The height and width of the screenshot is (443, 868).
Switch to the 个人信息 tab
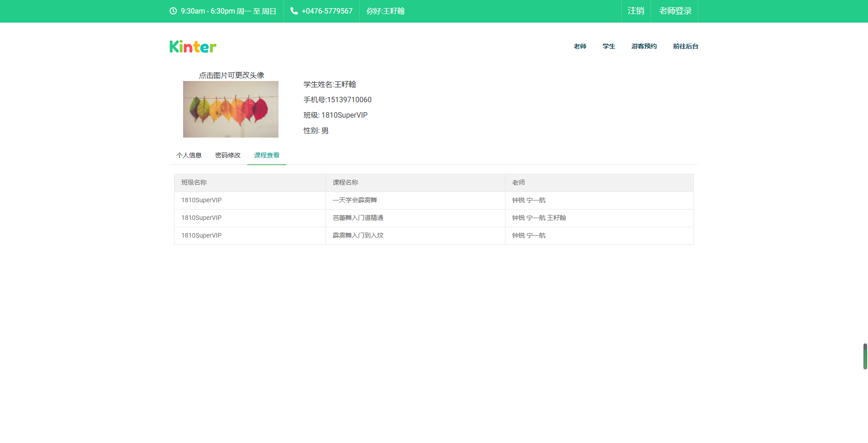tap(189, 155)
